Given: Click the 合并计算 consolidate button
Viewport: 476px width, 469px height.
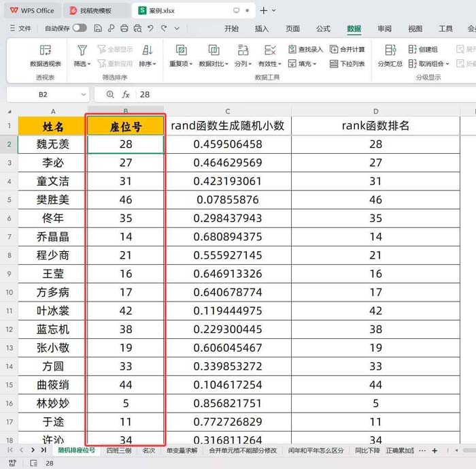Looking at the screenshot, I should click(x=347, y=49).
